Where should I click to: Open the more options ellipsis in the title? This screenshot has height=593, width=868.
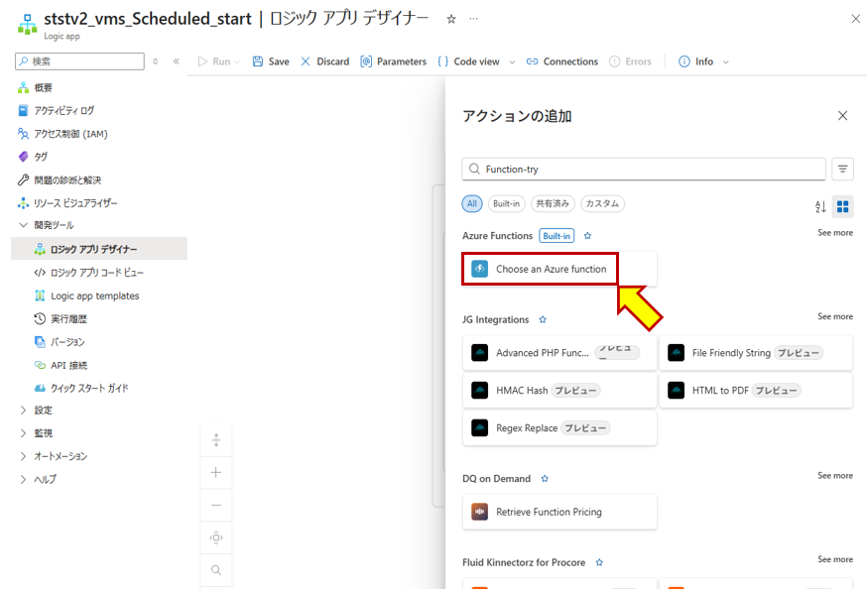[473, 19]
